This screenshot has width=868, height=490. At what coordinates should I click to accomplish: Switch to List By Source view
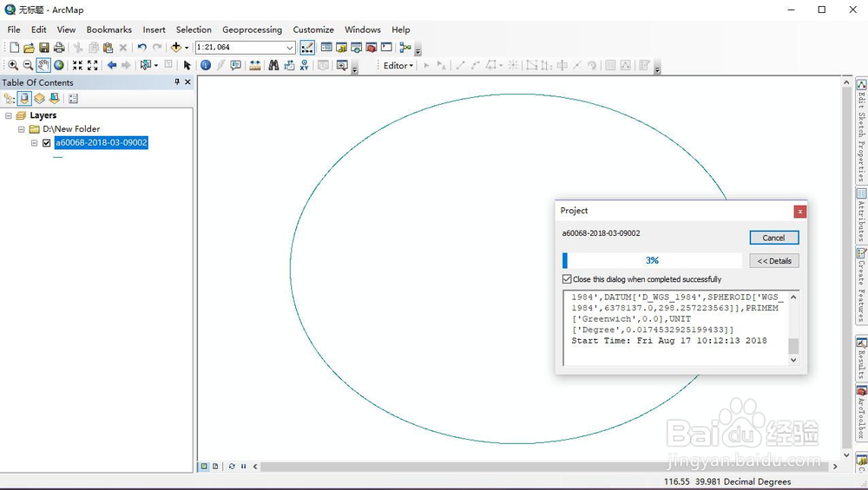[x=24, y=99]
